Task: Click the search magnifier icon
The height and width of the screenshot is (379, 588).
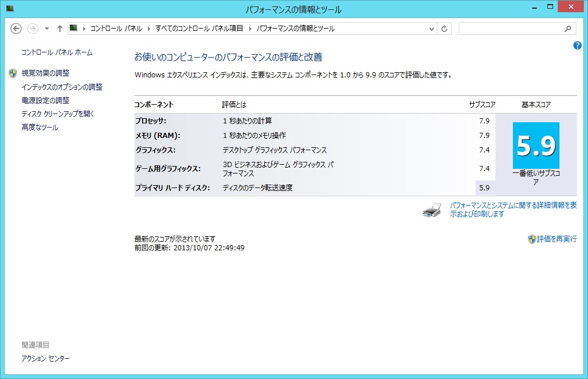Action: click(568, 29)
